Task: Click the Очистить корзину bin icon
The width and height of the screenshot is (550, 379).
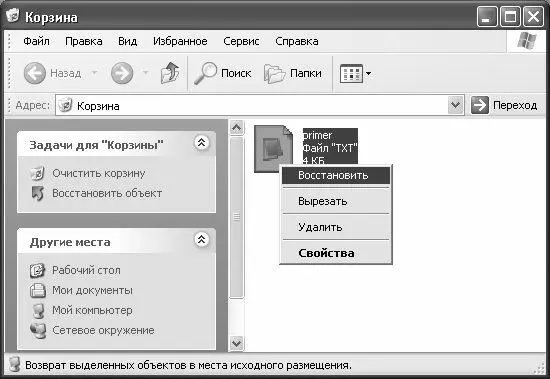Action: pos(38,173)
